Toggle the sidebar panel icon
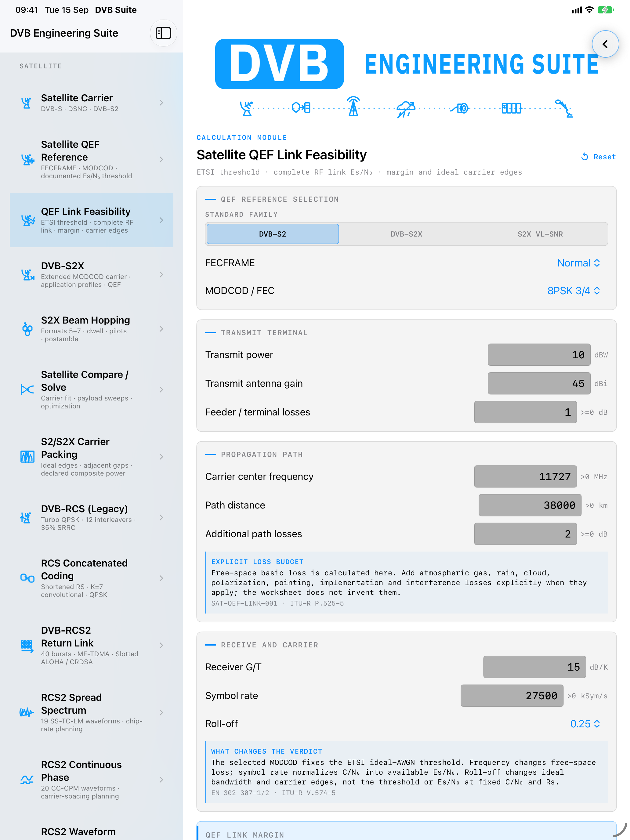Screen dimensions: 630x840 [163, 33]
